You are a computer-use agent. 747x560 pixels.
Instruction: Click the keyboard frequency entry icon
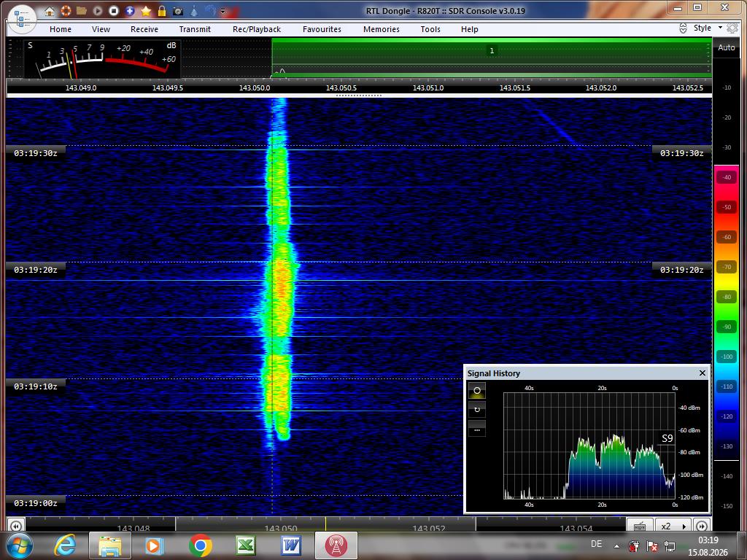640,526
